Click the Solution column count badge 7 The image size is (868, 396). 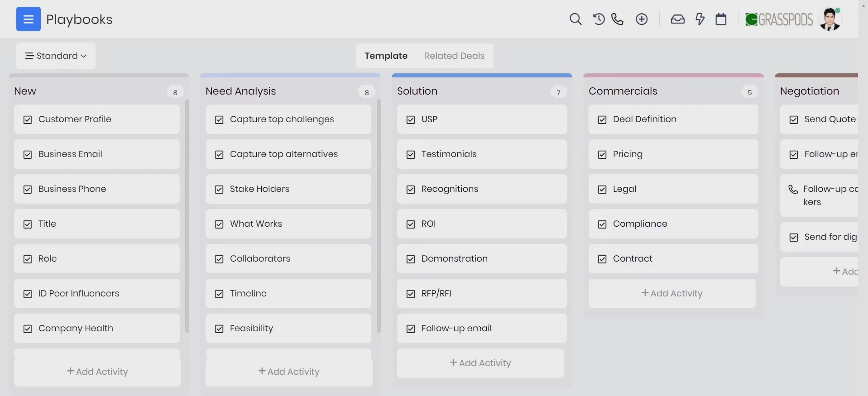pyautogui.click(x=558, y=92)
